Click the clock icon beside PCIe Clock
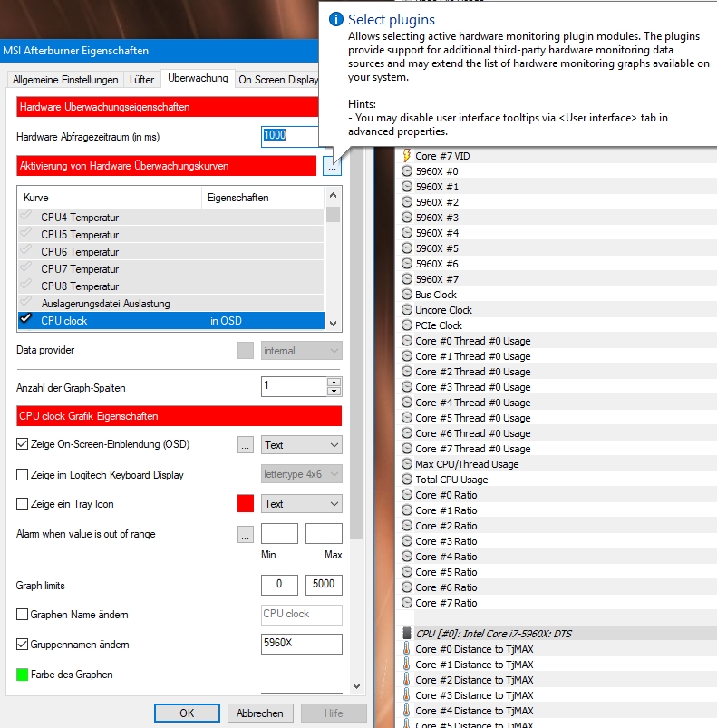Image resolution: width=717 pixels, height=728 pixels. coord(406,325)
